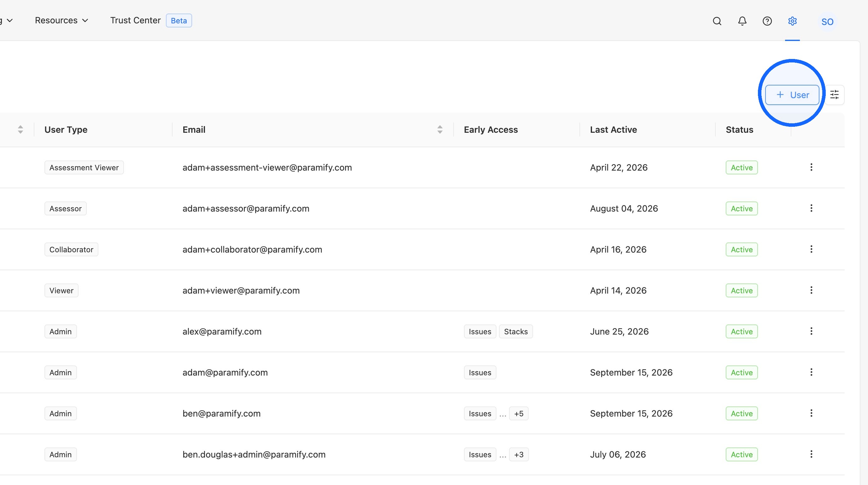Open row menu for adam+assessment-viewer@paramify.com

(x=811, y=167)
